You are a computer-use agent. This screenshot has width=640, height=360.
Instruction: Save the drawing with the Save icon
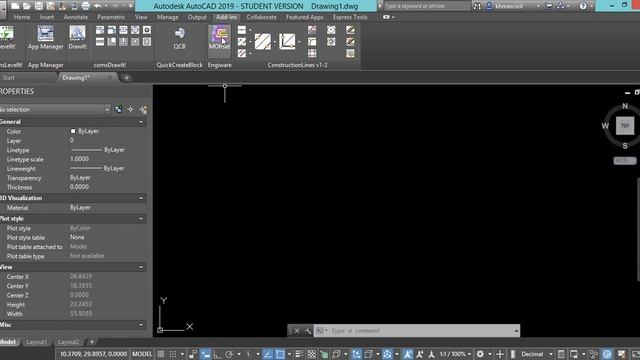(39, 6)
